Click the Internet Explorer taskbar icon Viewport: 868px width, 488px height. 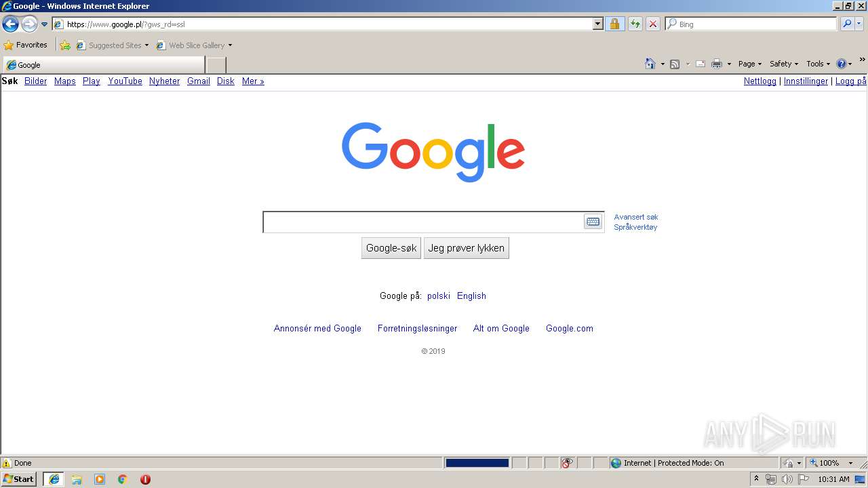tap(54, 479)
